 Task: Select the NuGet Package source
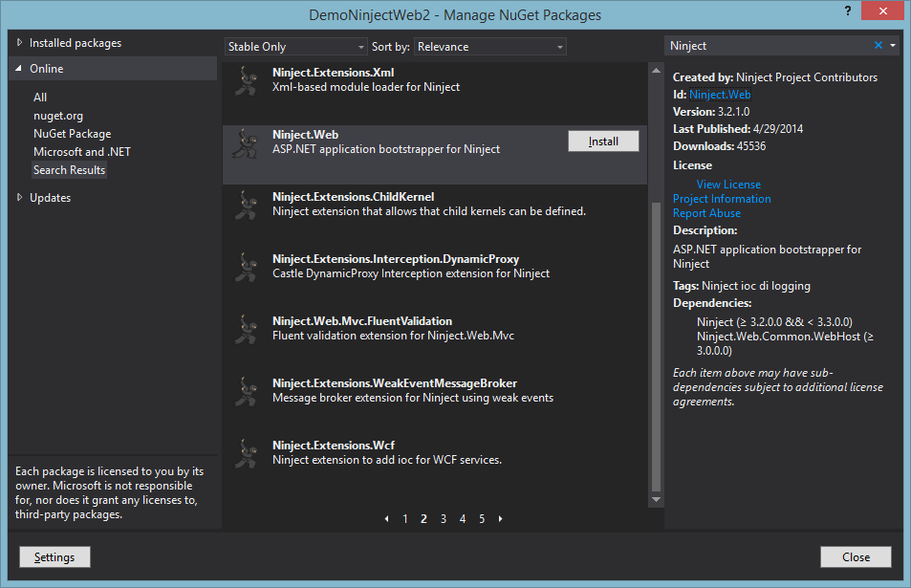(72, 134)
